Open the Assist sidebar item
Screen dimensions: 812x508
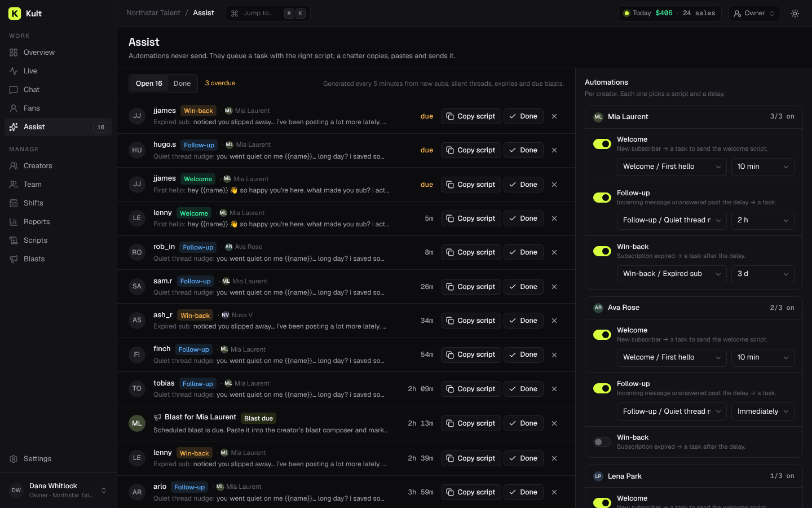[58, 127]
